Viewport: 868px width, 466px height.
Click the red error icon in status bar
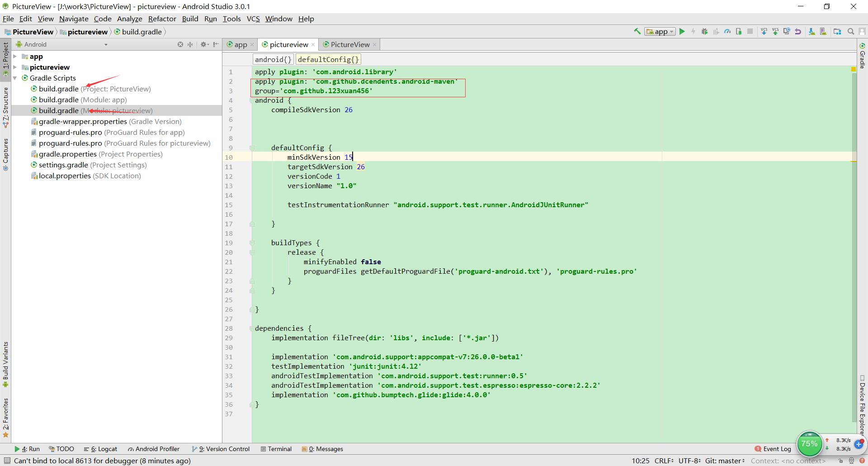(x=862, y=461)
